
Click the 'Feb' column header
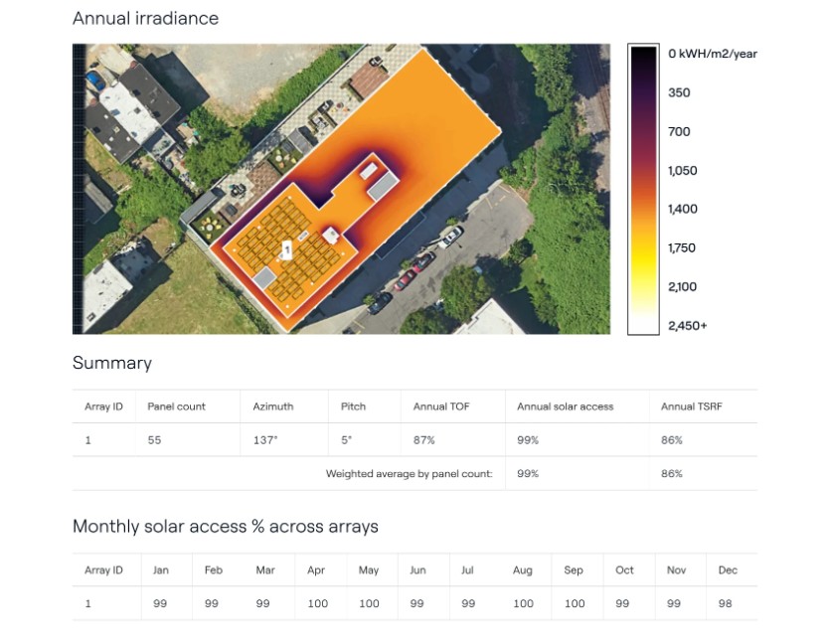(213, 570)
